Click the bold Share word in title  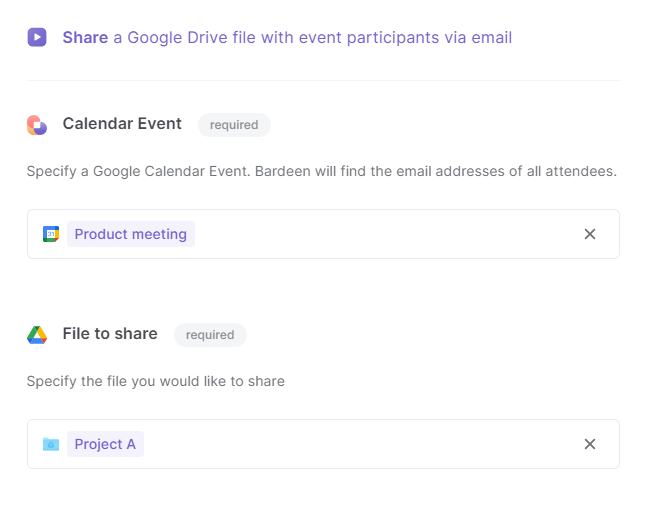pyautogui.click(x=85, y=38)
